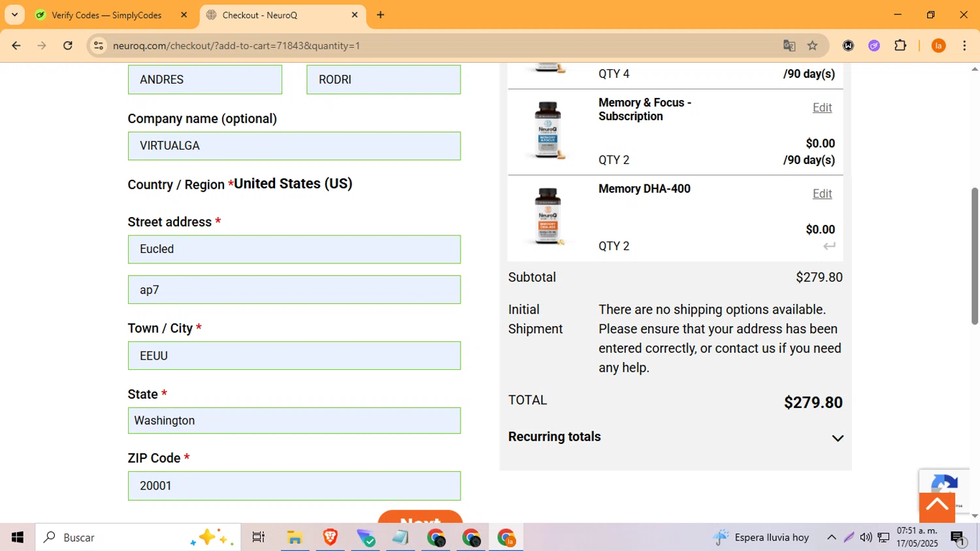Viewport: 980px width, 551px height.
Task: Open the State dropdown showing Washington
Action: tap(294, 420)
